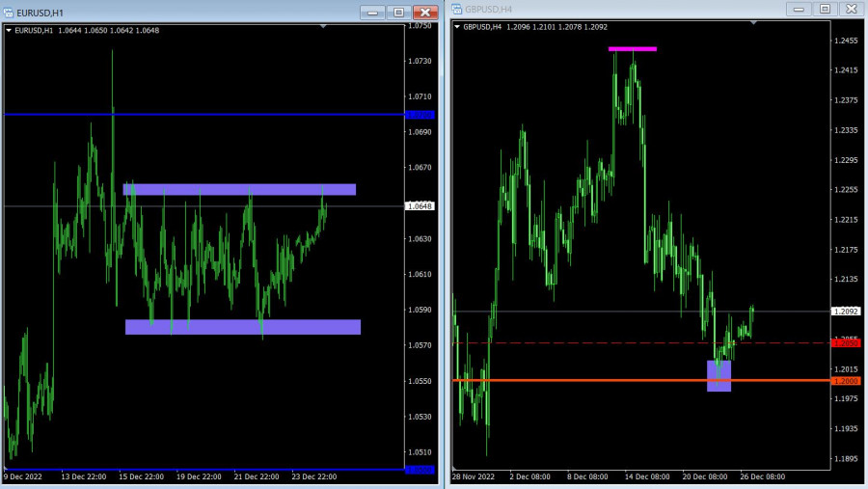
Task: Select the orange horizontal line on GBPUSD chart
Action: pos(579,380)
